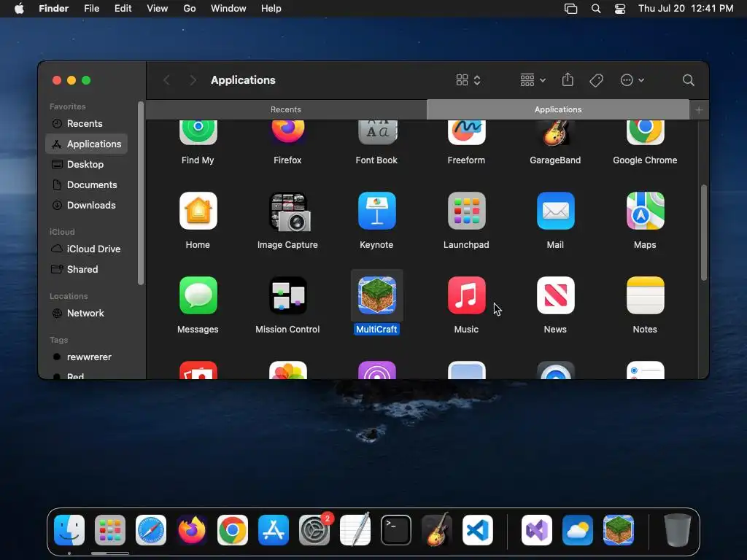Open Control Center in menu bar
The image size is (747, 560).
620,9
